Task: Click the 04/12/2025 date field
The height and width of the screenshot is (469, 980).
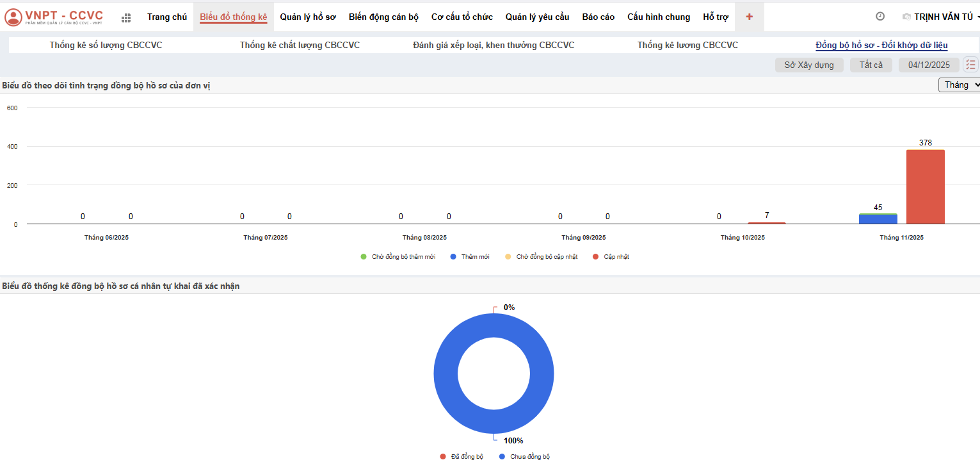Action: [929, 65]
